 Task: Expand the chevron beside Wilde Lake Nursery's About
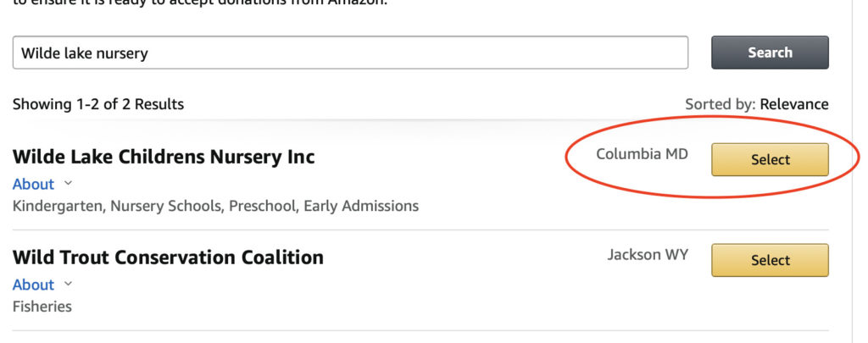coord(69,183)
